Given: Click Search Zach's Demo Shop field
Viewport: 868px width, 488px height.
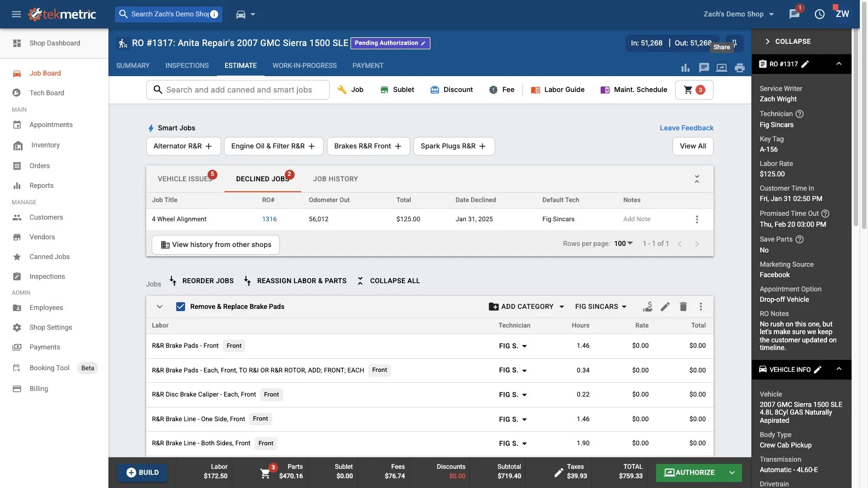Looking at the screenshot, I should tap(168, 14).
